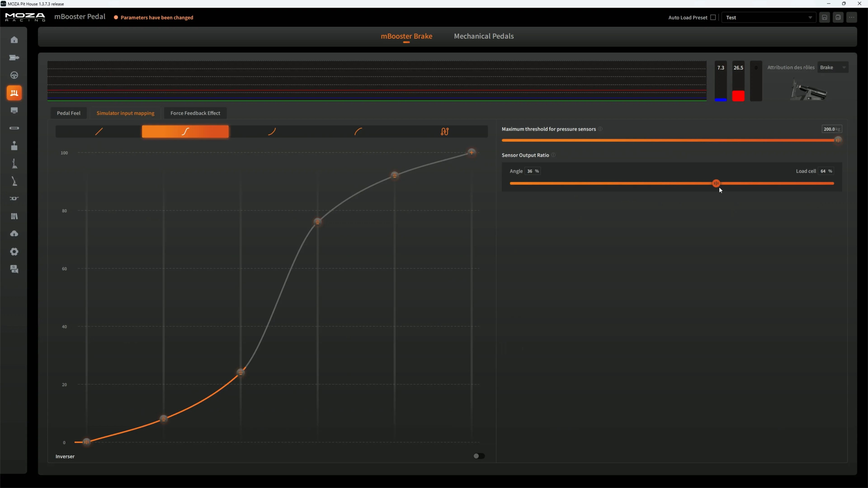
Task: Open the wheel base settings sidebar icon
Action: (x=14, y=58)
